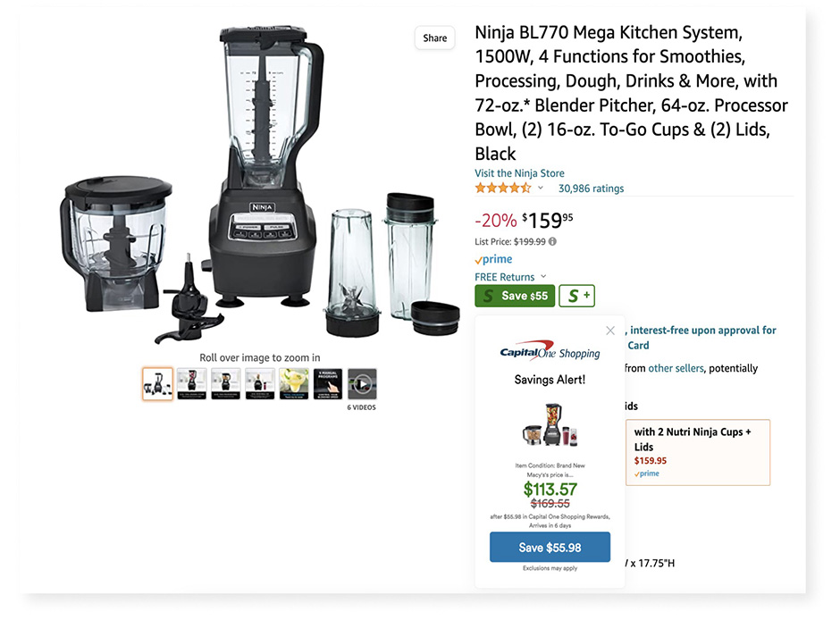View the second product thumbnail image
Screen dimensions: 840x620
[191, 384]
